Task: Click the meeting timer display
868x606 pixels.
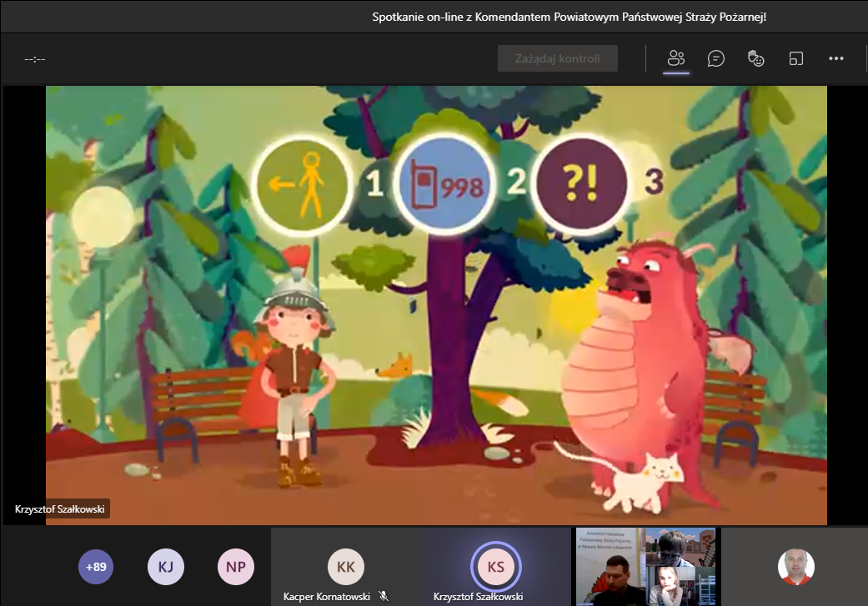Action: tap(35, 58)
